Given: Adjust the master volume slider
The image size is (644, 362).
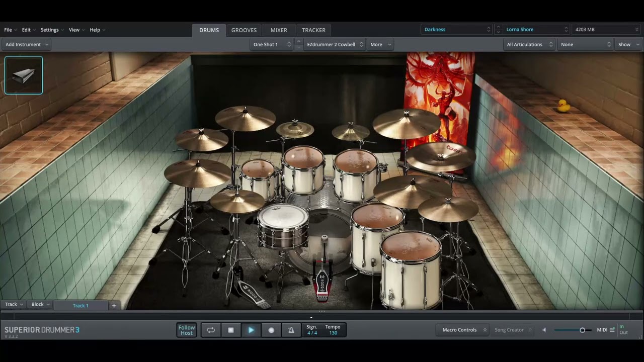Looking at the screenshot, I should [573, 330].
